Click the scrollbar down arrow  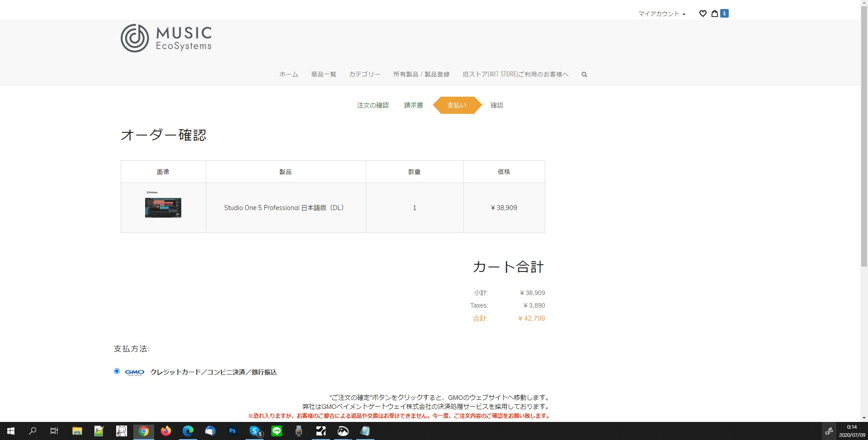[x=864, y=418]
